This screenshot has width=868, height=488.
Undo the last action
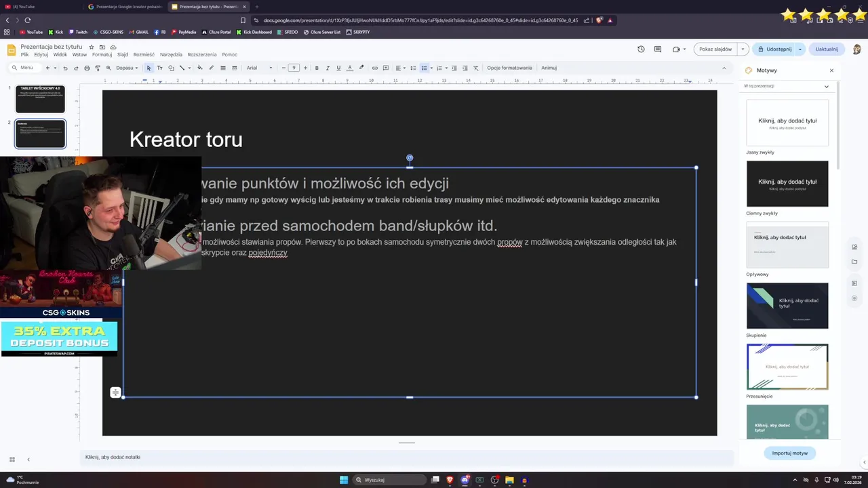[65, 68]
